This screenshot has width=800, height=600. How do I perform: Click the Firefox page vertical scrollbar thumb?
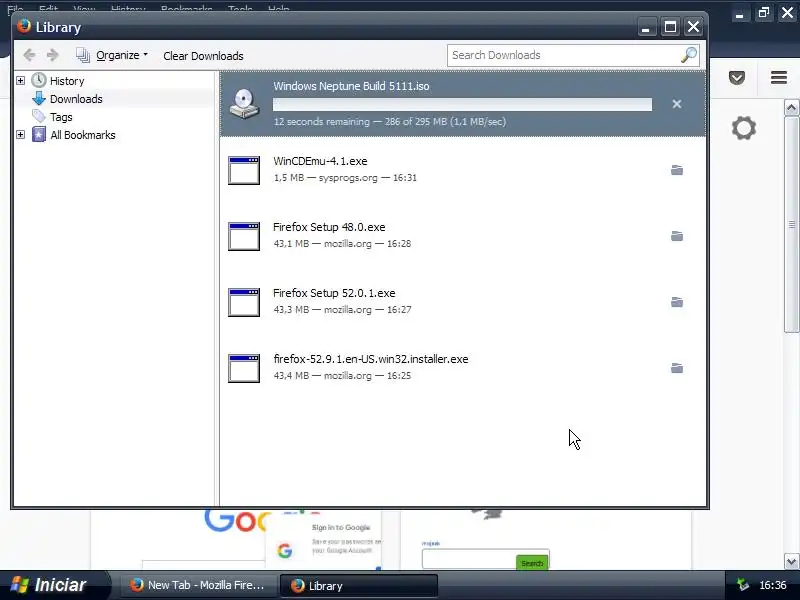[791, 224]
